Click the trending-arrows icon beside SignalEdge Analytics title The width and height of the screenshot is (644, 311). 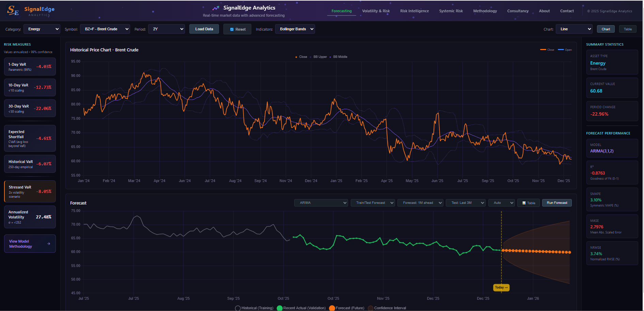pos(216,7)
